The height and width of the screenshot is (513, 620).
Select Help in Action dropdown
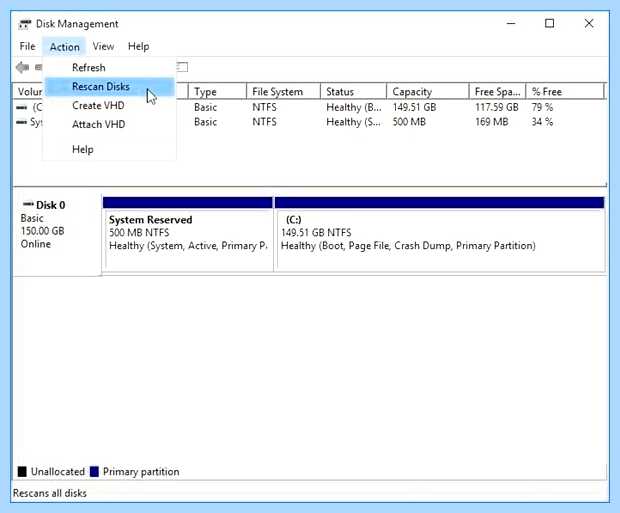coord(109,150)
